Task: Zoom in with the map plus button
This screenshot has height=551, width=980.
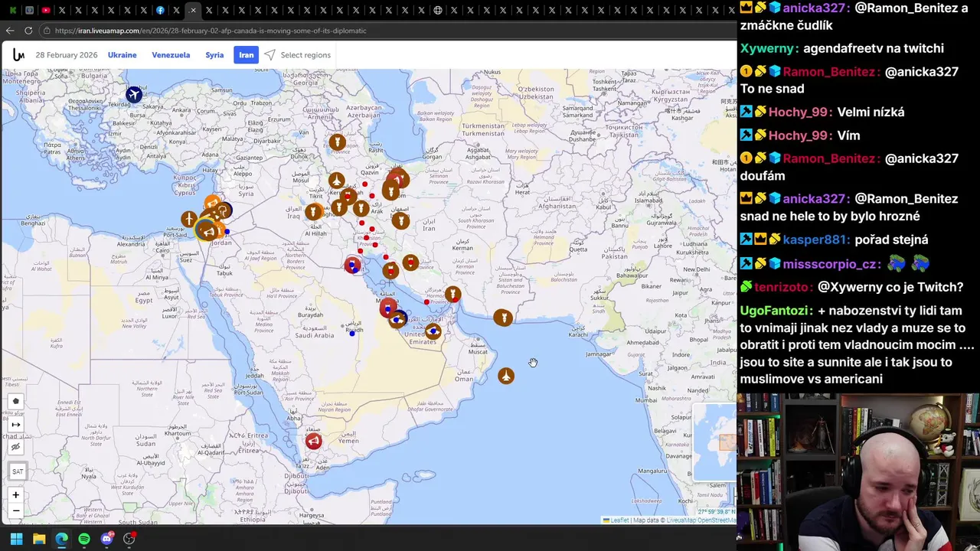Action: coord(16,495)
